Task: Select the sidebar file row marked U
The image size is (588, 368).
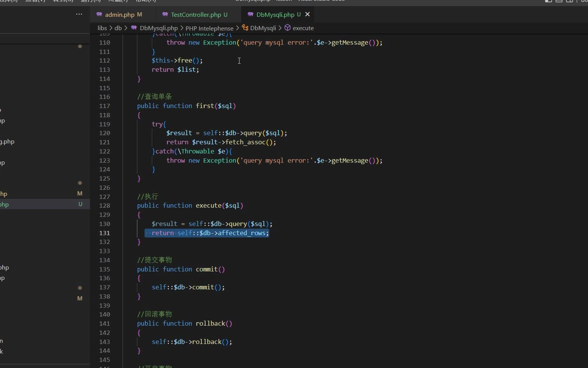Action: pos(45,204)
